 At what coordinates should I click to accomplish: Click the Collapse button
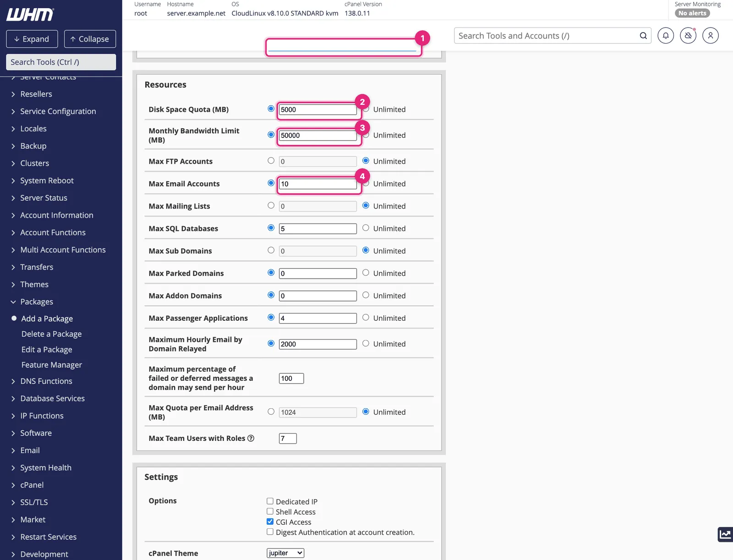(90, 39)
